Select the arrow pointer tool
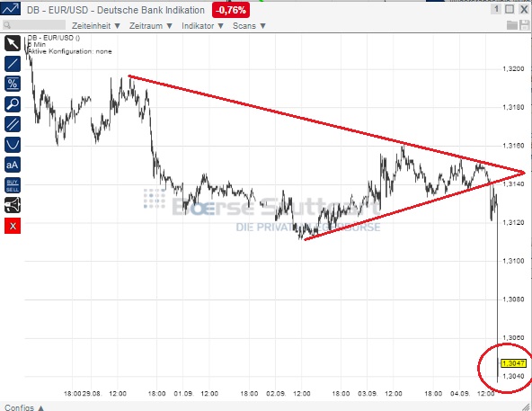The height and width of the screenshot is (411, 532). point(13,43)
